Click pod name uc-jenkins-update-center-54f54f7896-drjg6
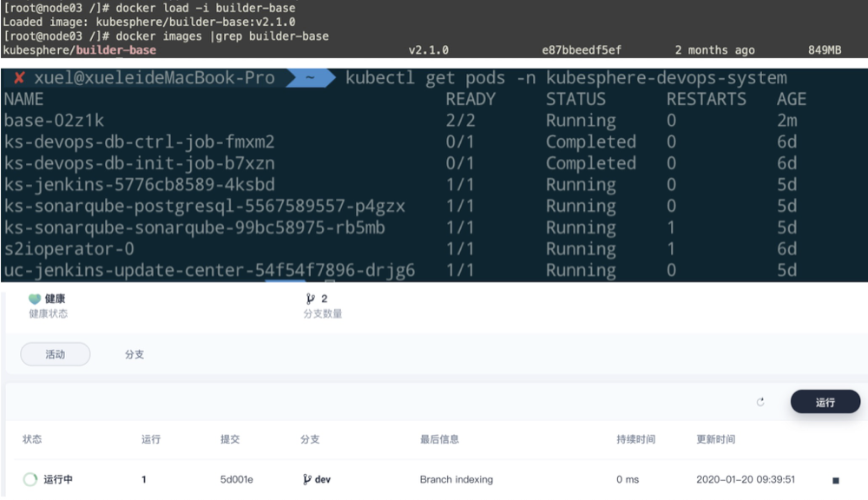868x500 pixels. pos(209,271)
